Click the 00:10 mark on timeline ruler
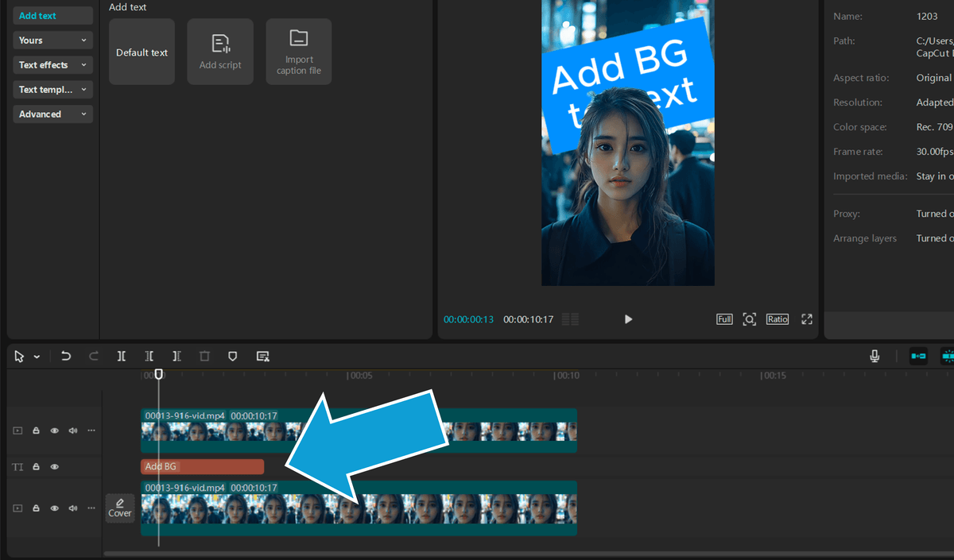Image resolution: width=954 pixels, height=560 pixels. click(568, 375)
